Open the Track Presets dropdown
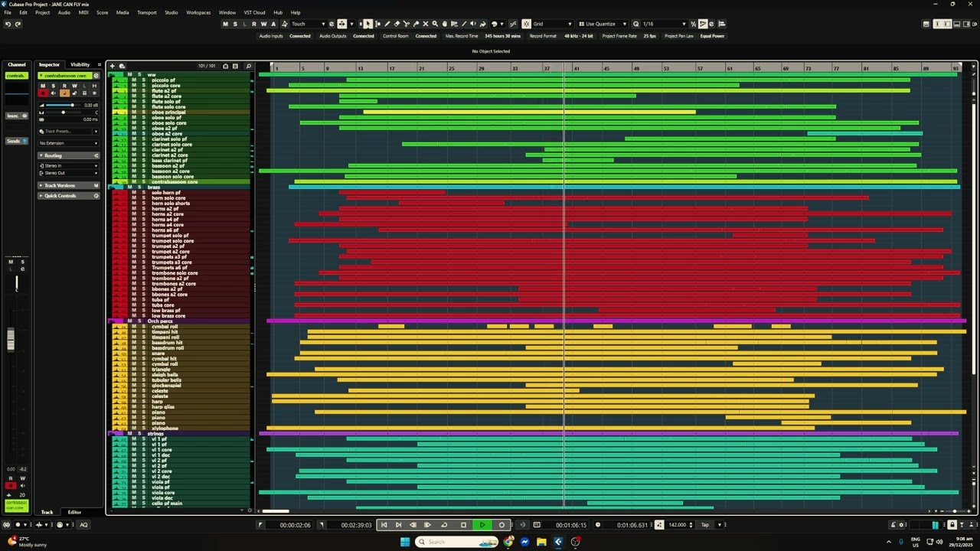Screen dimensions: 980x551 point(69,132)
